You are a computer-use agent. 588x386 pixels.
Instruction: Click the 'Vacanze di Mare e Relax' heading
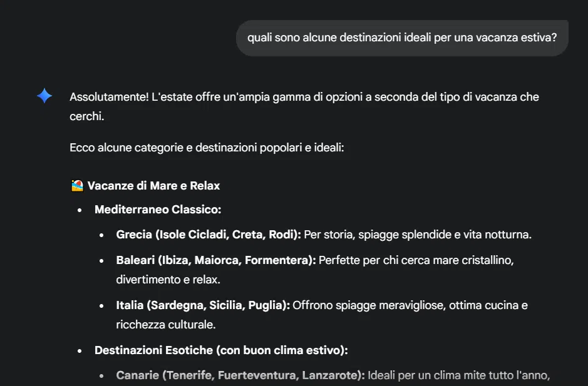tap(153, 186)
